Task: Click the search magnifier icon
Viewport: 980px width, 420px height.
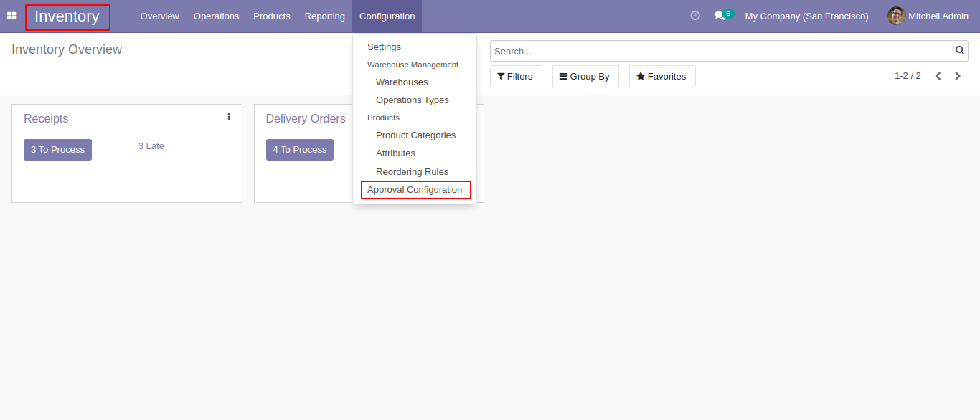Action: pos(960,51)
